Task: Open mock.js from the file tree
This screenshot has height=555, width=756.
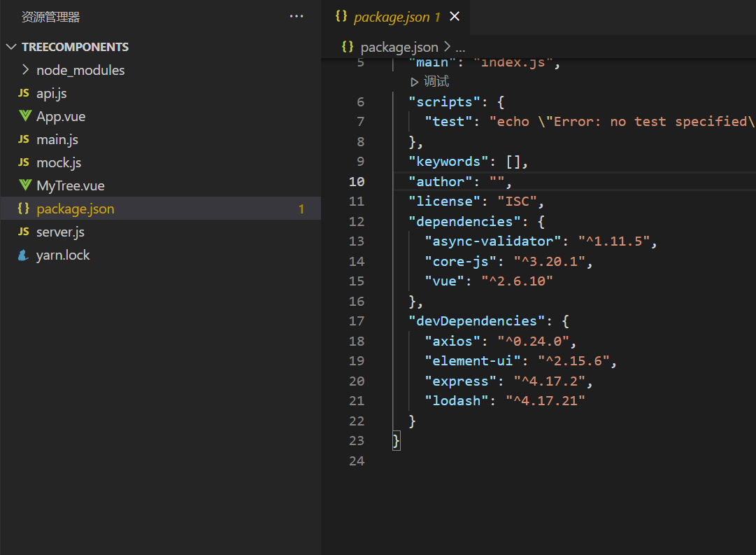Action: pyautogui.click(x=59, y=162)
